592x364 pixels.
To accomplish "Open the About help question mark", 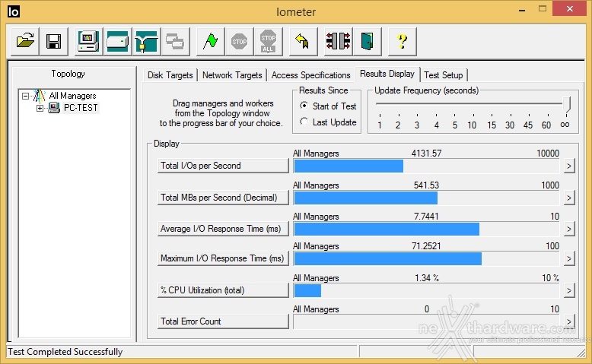I will 402,42.
